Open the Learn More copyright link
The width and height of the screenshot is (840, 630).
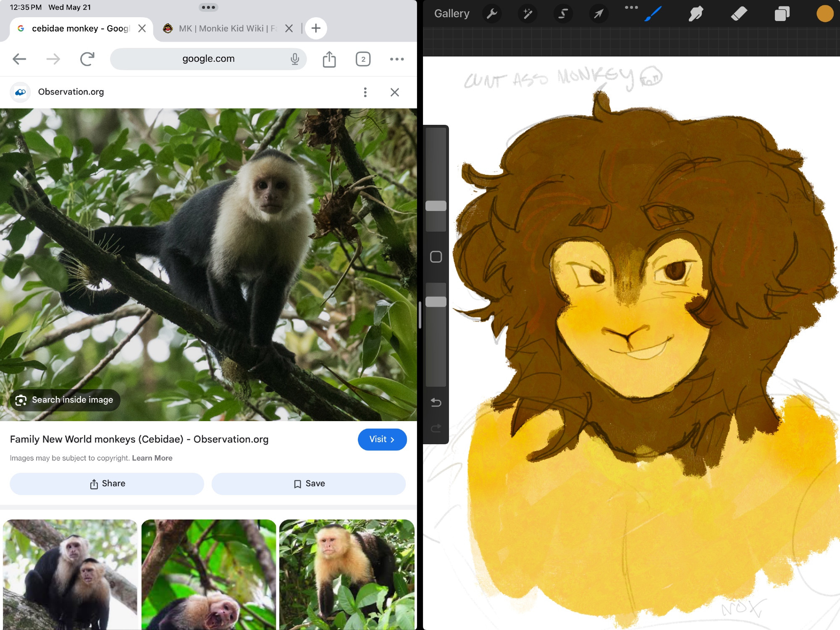coord(152,458)
